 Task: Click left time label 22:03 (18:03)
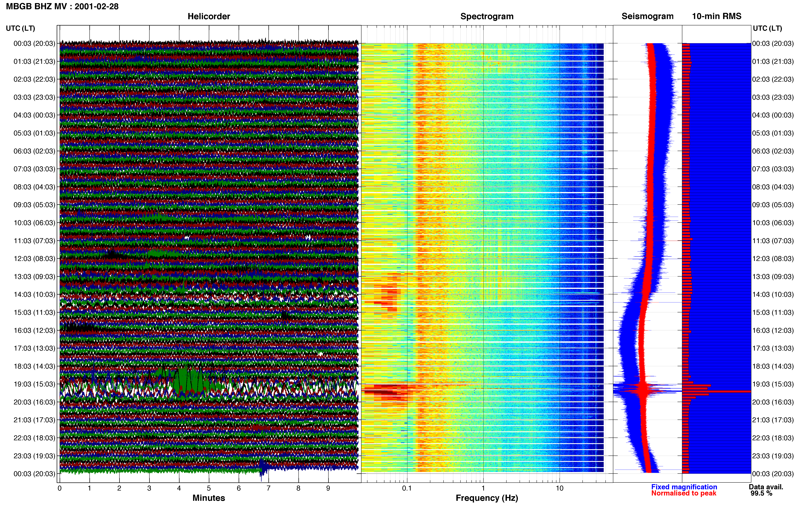pos(34,438)
